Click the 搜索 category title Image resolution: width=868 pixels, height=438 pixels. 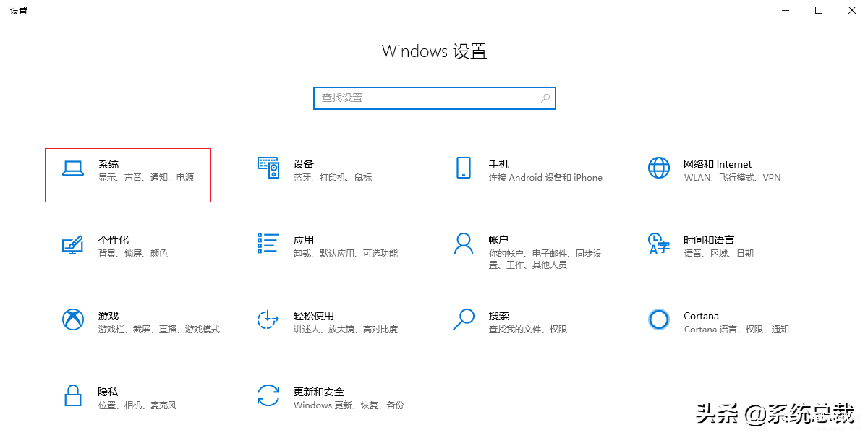pyautogui.click(x=499, y=316)
